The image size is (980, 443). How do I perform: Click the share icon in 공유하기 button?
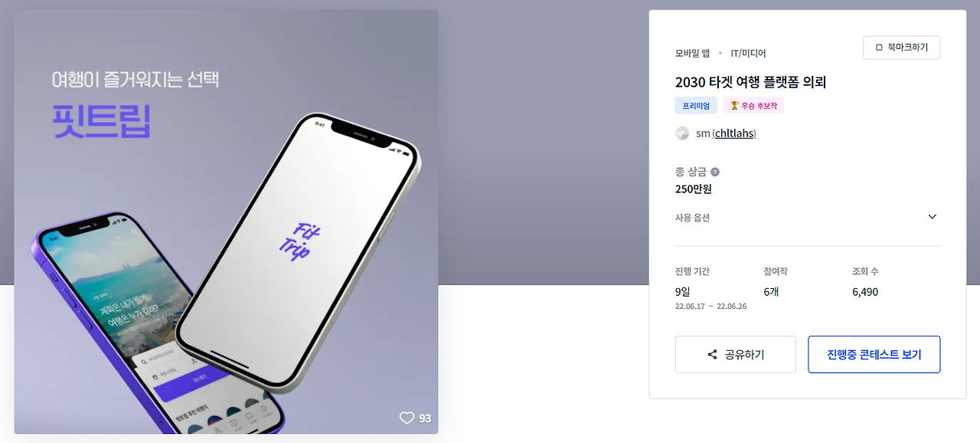[x=712, y=355]
